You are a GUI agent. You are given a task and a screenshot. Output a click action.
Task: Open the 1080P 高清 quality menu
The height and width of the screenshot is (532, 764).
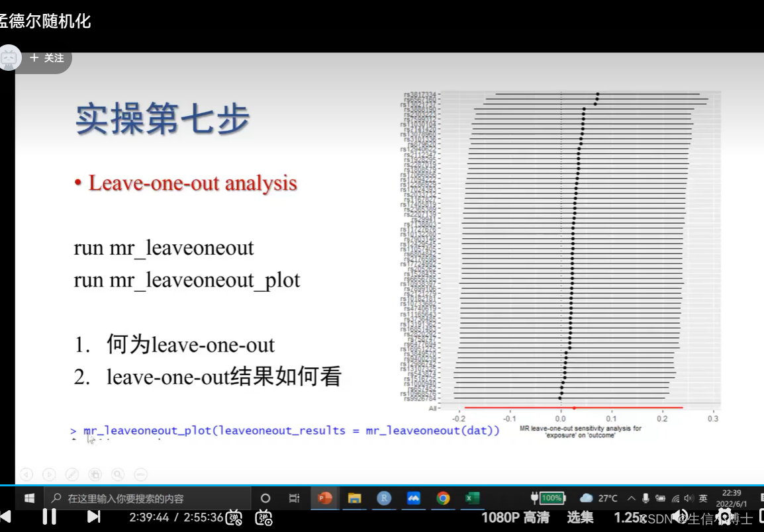(x=515, y=517)
